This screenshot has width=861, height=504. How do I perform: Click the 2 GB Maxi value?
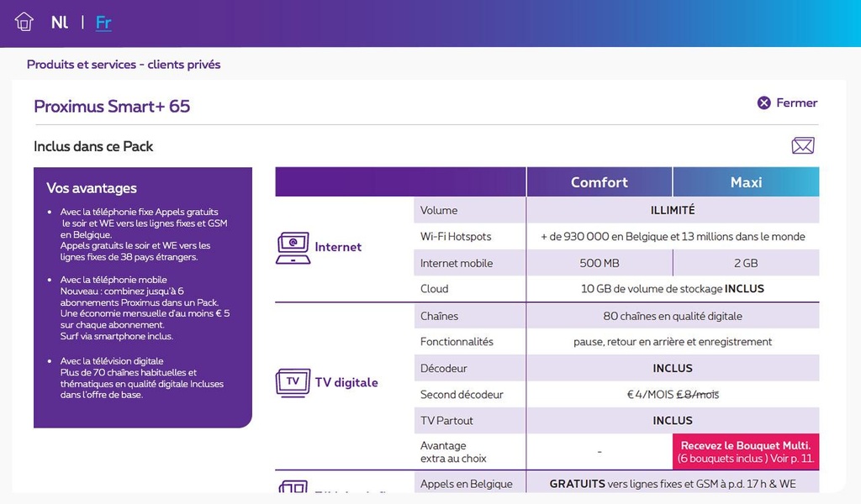(746, 263)
